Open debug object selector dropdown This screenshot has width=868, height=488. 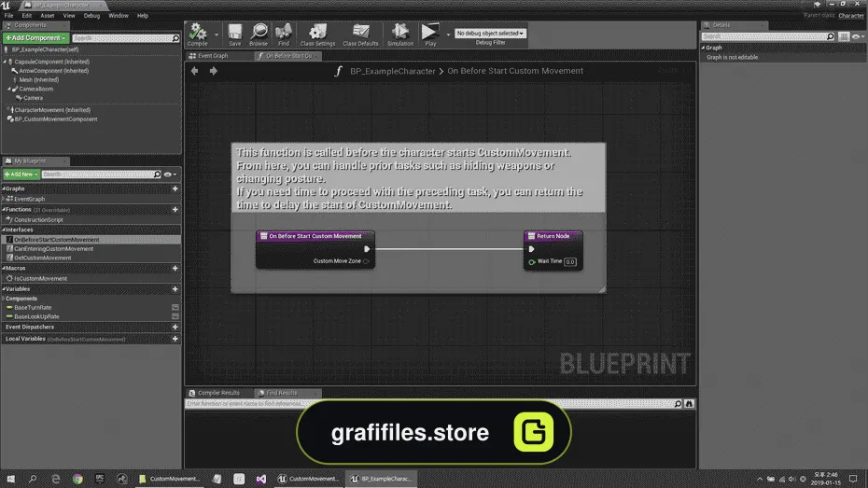coord(490,34)
